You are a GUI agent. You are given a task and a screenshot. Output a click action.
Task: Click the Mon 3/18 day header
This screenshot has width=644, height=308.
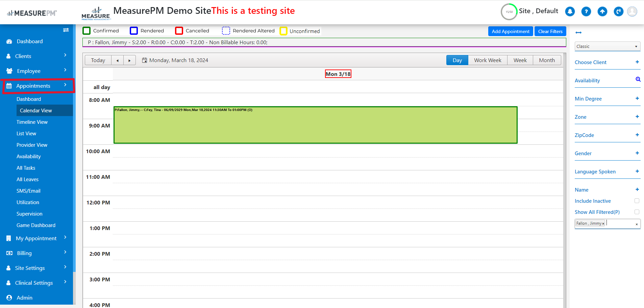[338, 74]
